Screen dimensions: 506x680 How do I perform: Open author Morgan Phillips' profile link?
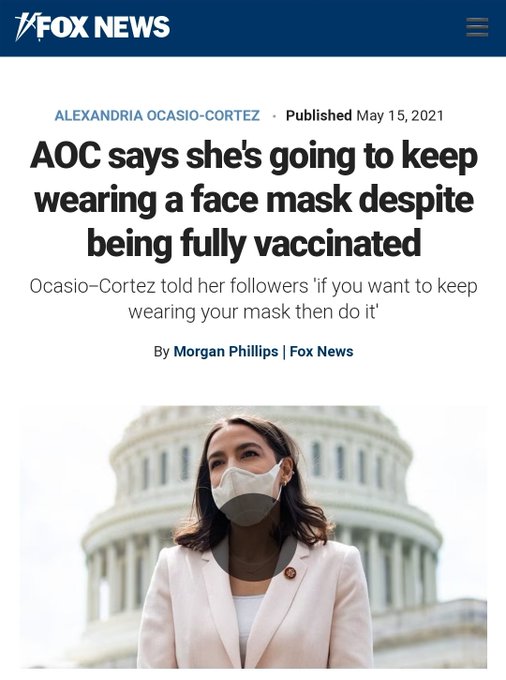(225, 351)
